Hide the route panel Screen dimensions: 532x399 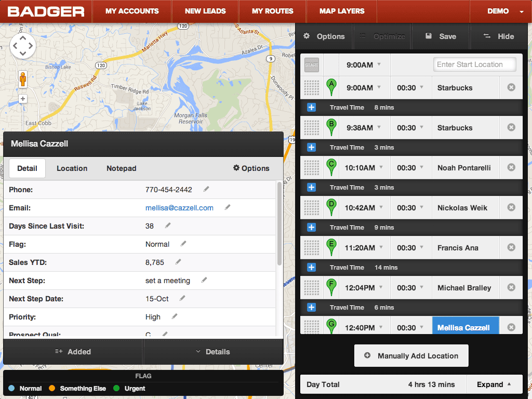pos(499,36)
